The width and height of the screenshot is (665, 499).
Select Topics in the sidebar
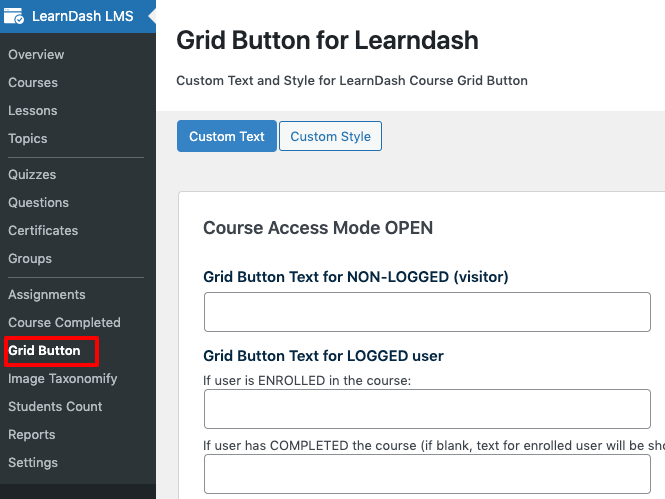coord(28,138)
